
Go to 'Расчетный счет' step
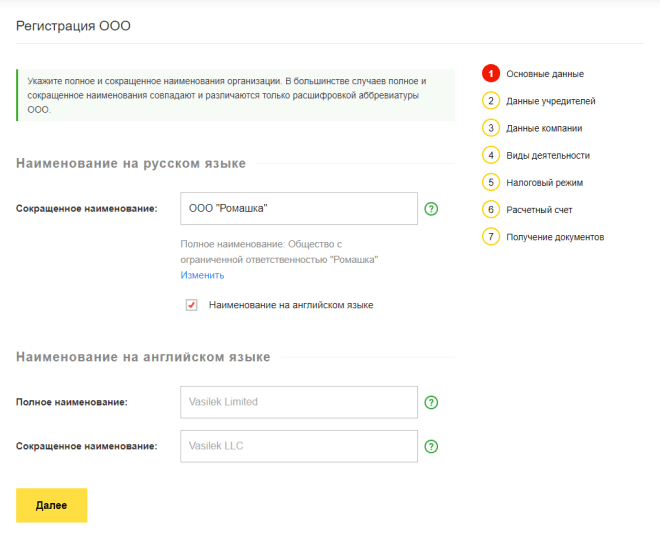[x=539, y=210]
